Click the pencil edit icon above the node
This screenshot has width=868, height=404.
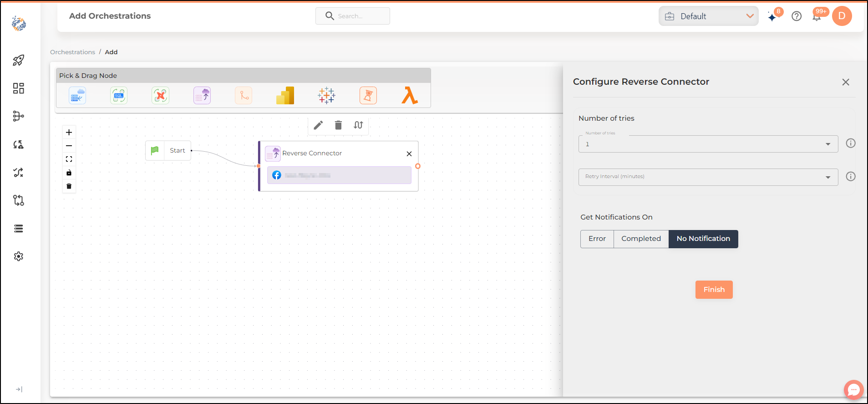[318, 125]
